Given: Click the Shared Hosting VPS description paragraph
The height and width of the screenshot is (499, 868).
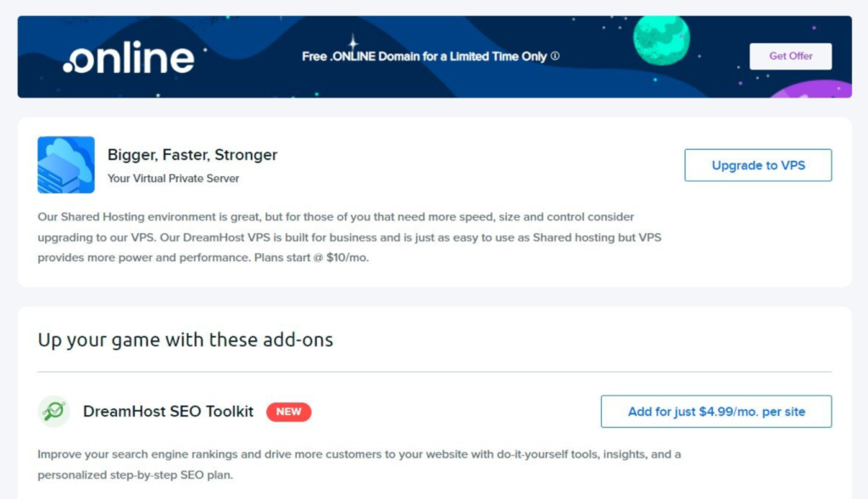Looking at the screenshot, I should pyautogui.click(x=349, y=236).
